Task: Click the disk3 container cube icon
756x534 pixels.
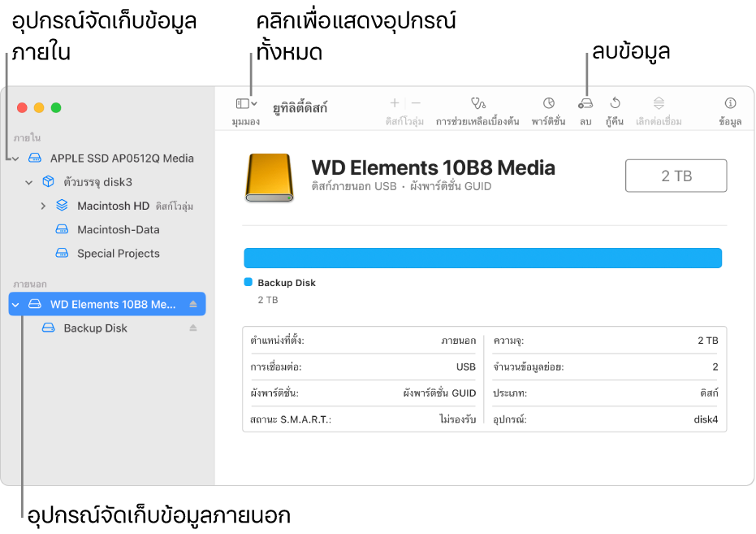Action: pyautogui.click(x=48, y=181)
